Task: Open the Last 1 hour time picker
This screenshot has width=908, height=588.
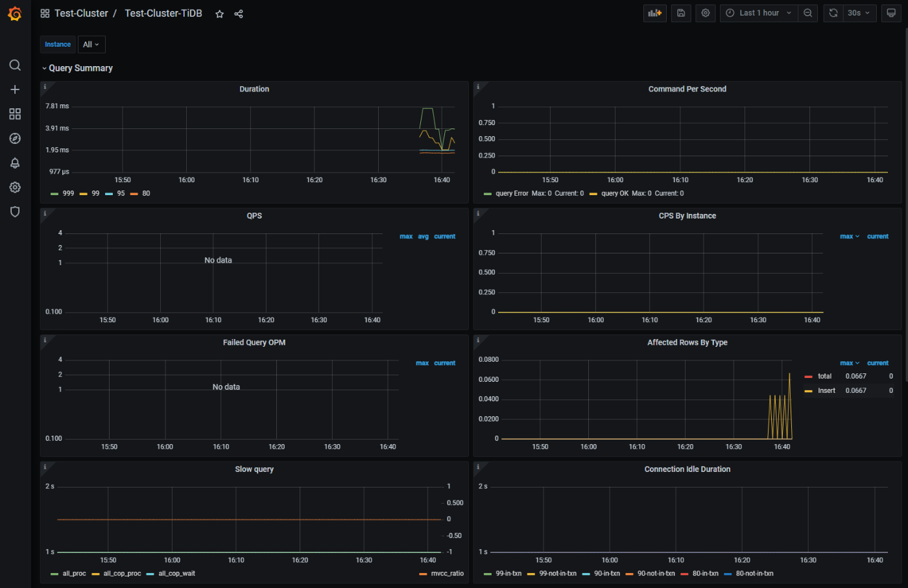Action: pyautogui.click(x=758, y=13)
